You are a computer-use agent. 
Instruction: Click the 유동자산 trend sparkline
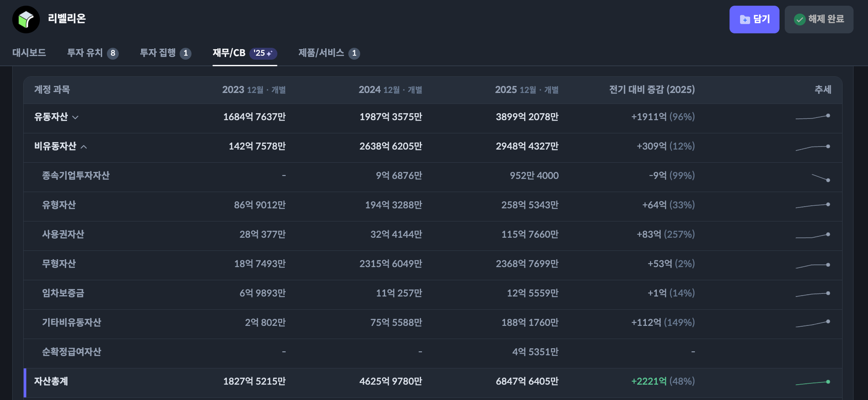coord(812,117)
